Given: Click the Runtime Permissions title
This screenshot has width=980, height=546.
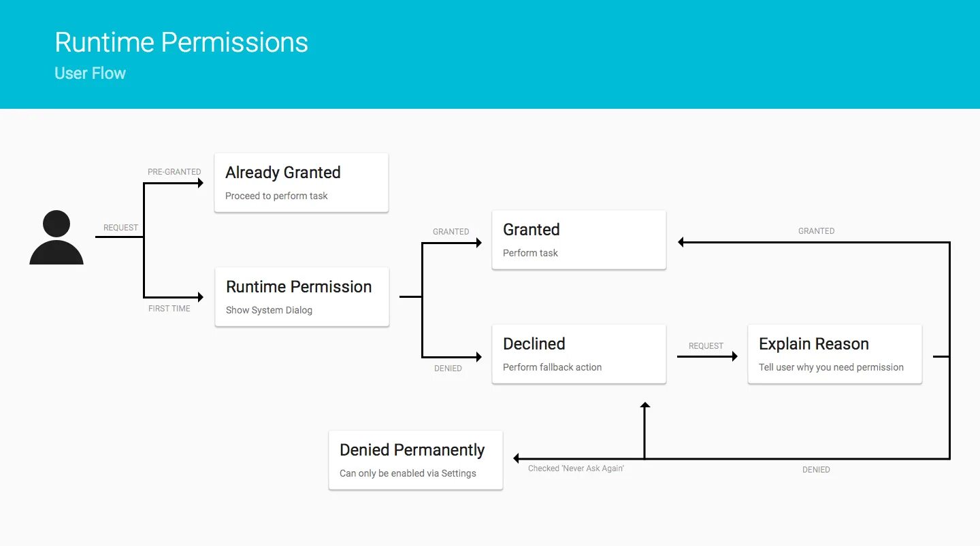Looking at the screenshot, I should tap(181, 42).
